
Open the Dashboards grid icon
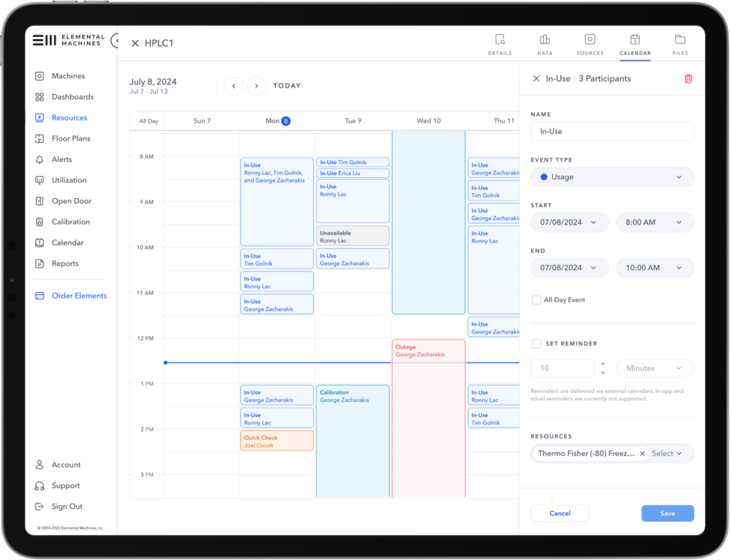pyautogui.click(x=40, y=97)
